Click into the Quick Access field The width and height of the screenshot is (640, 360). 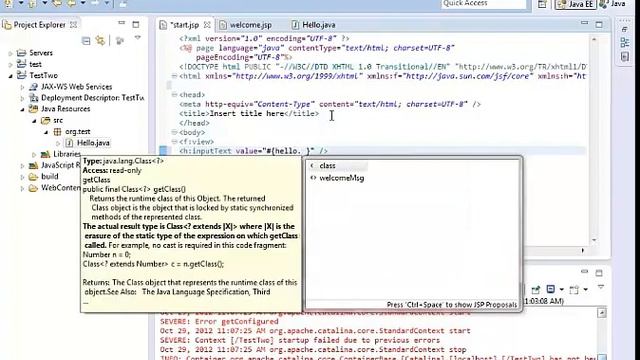[x=484, y=4]
